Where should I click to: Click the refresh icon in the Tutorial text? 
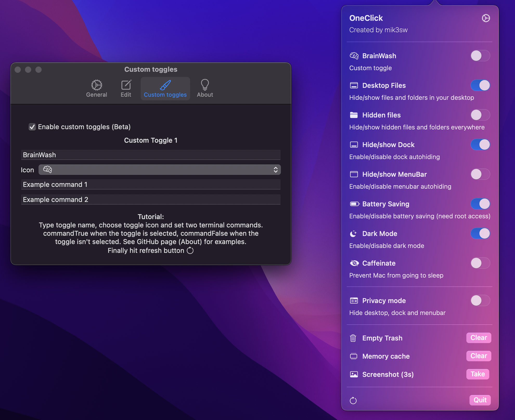point(190,251)
